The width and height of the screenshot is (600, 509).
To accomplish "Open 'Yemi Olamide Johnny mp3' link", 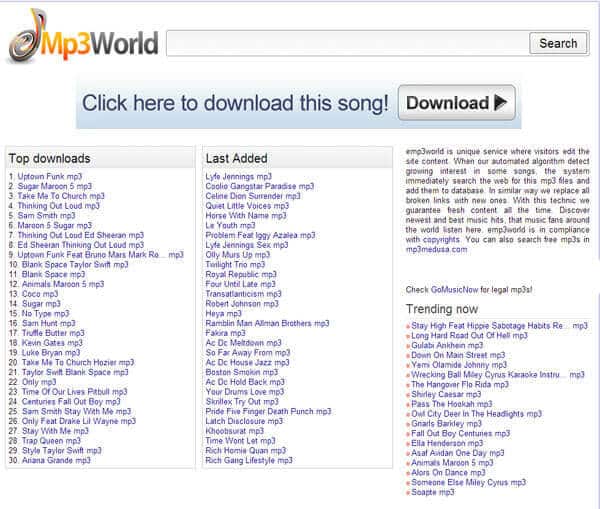I will pos(459,365).
